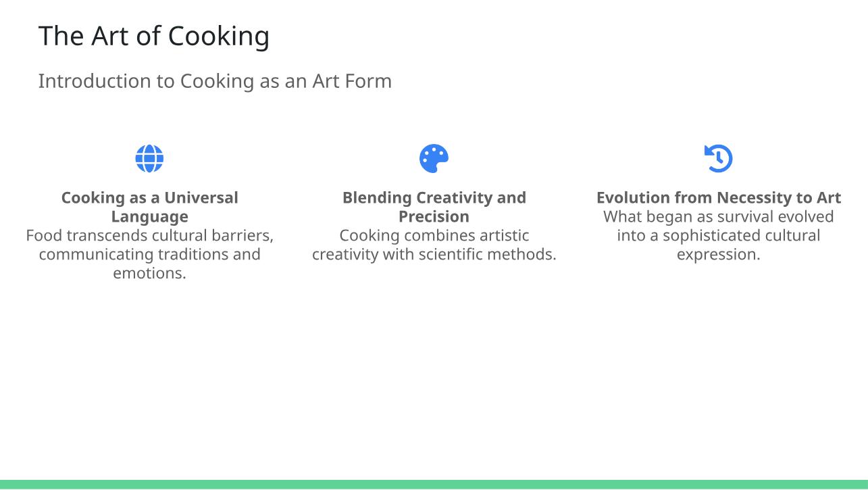Click the 'Food transcends cultural barriers' text line
Screen dimensions: 868x490
pos(149,236)
